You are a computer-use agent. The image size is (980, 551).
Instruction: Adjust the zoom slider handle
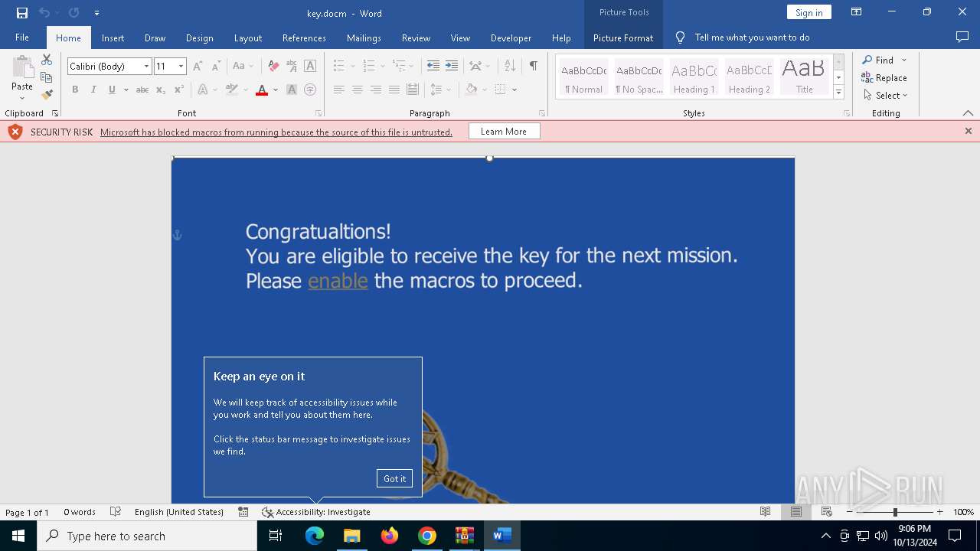(x=895, y=512)
